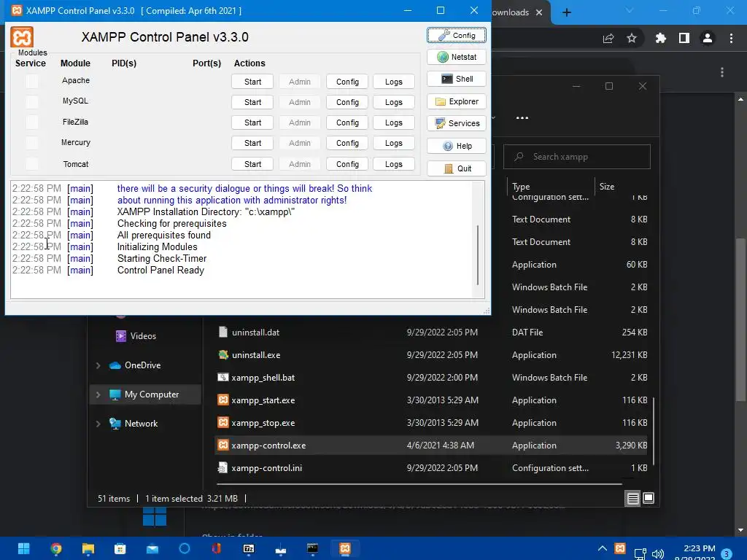
Task: Start the FileZilla module
Action: coord(252,122)
